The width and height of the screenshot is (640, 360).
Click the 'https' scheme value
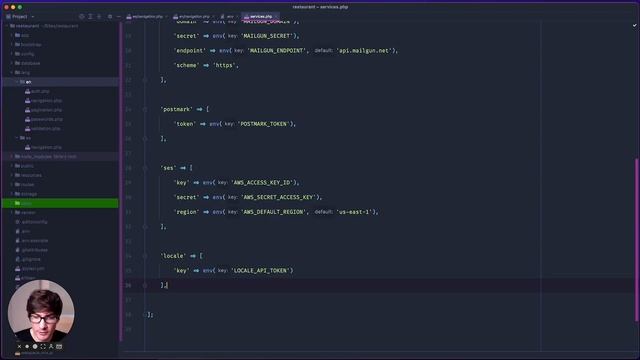click(224, 65)
